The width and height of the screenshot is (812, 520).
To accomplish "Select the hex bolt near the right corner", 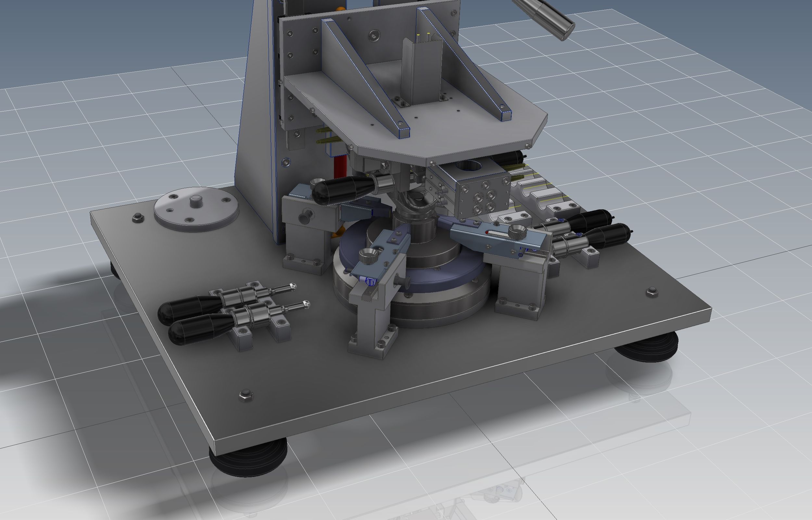I will click(x=652, y=292).
